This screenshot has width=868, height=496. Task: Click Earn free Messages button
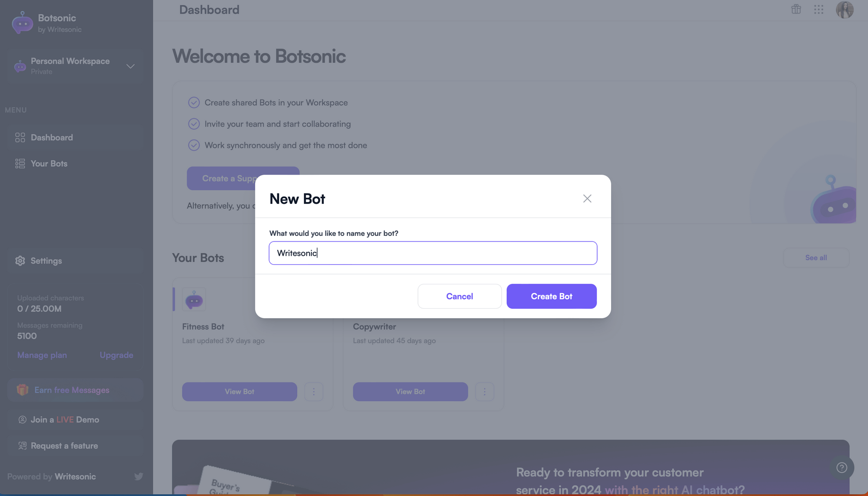tap(75, 390)
